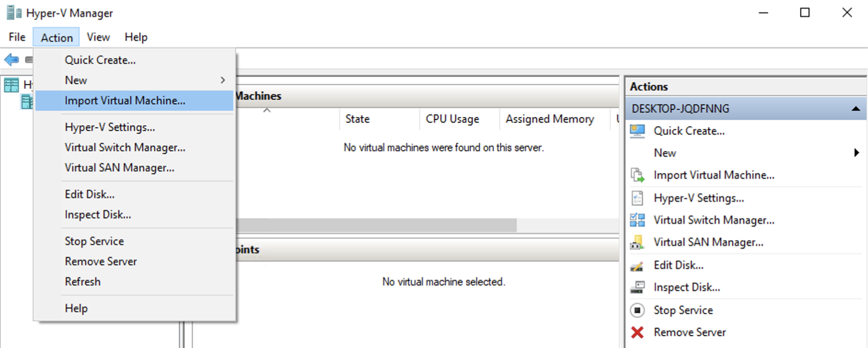
Task: Open the View menu
Action: (x=98, y=37)
